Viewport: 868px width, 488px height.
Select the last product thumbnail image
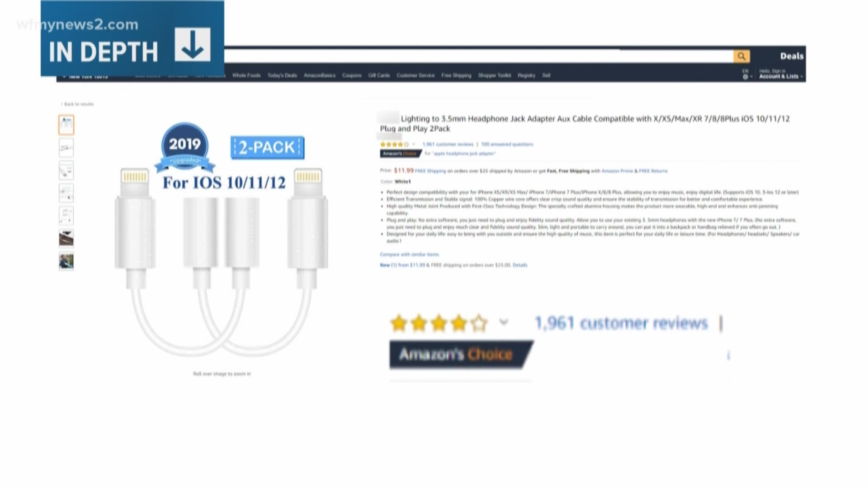click(x=66, y=261)
